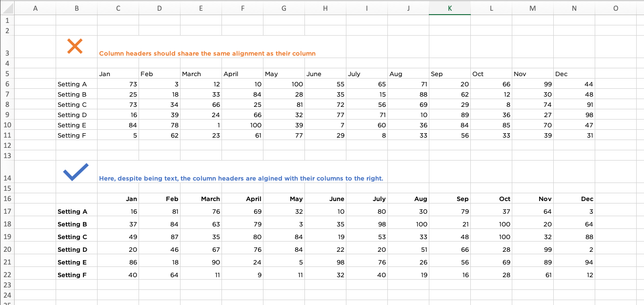Select row 1 header
The width and height of the screenshot is (644, 305).
[7, 20]
